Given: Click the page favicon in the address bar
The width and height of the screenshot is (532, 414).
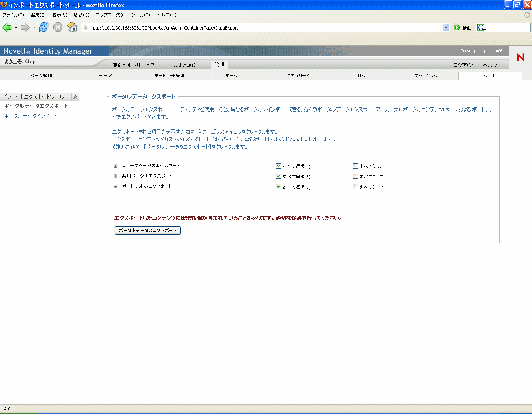Looking at the screenshot, I should 86,28.
